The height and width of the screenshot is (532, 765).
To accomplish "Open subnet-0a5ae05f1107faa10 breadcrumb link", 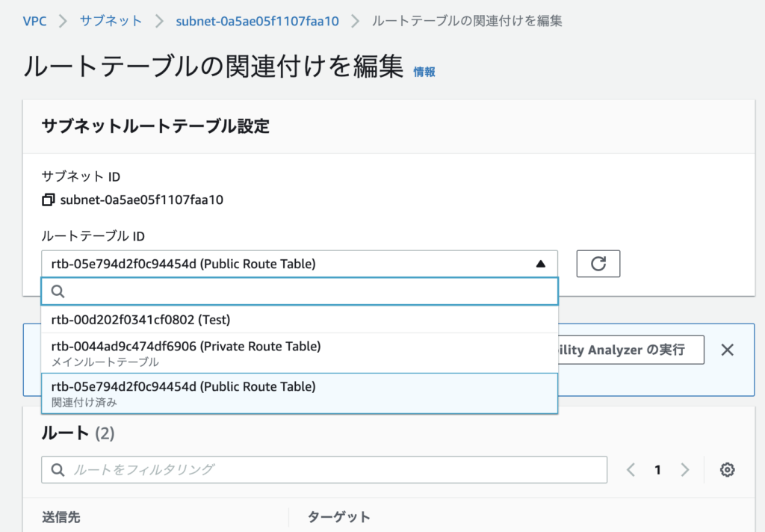I will tap(257, 21).
